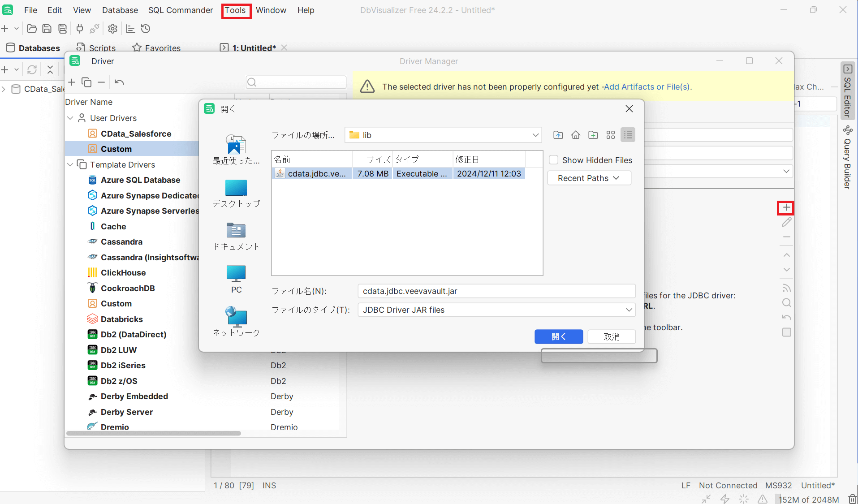The image size is (858, 504).
Task: Open the file type dropdown showing JDBC Driver JAR files
Action: (x=629, y=310)
